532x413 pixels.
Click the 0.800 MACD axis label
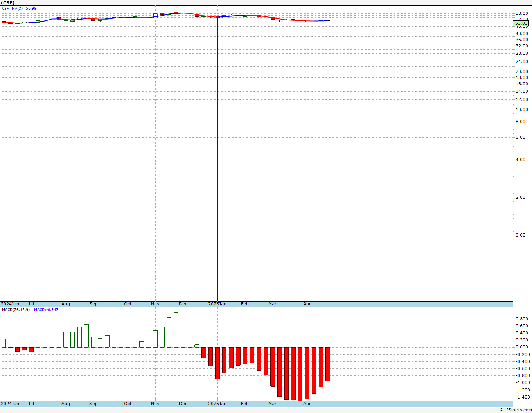tap(521, 319)
